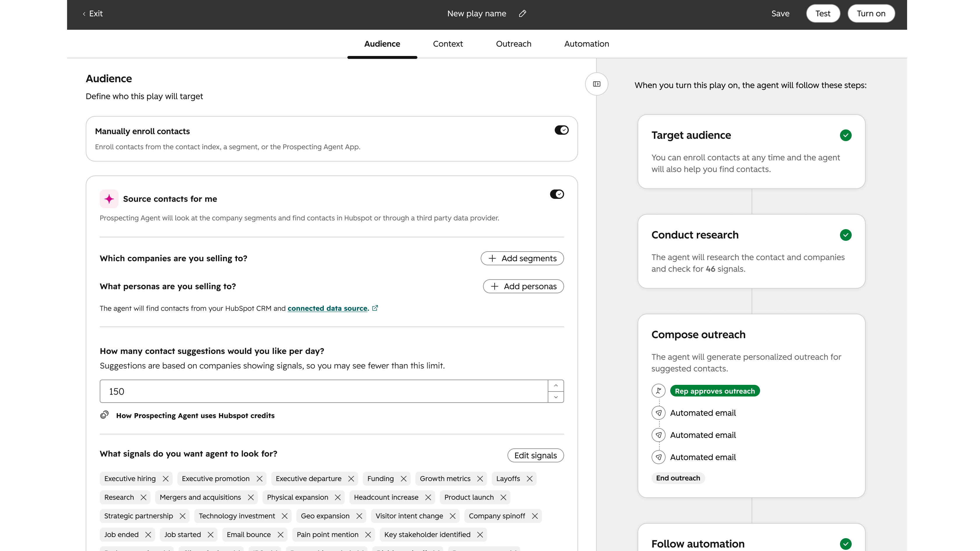Screen dimensions: 980x551
Task: Select the End outreach step
Action: (678, 478)
